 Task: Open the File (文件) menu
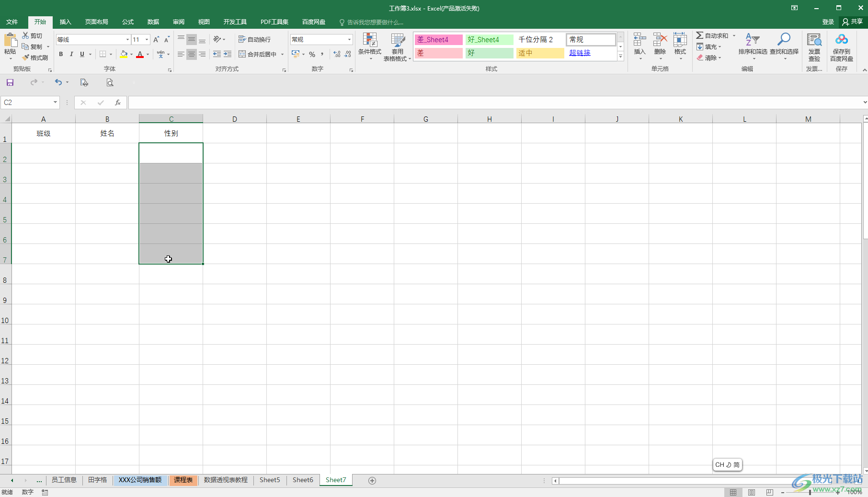pos(12,22)
